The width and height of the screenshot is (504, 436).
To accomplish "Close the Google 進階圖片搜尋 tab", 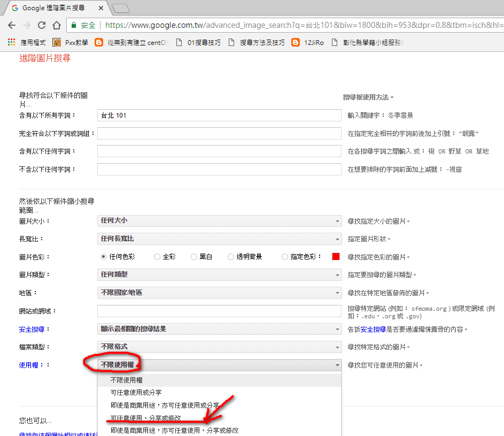I will [101, 8].
